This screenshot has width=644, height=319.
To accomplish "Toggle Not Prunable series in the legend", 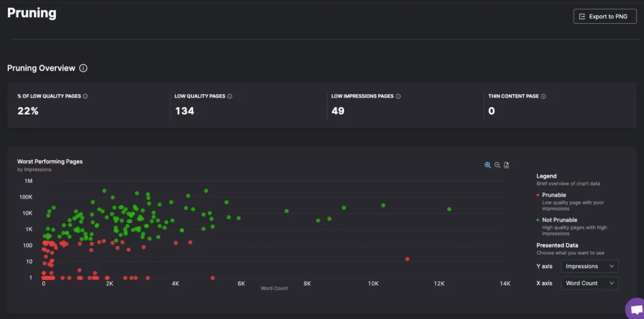I will (558, 220).
